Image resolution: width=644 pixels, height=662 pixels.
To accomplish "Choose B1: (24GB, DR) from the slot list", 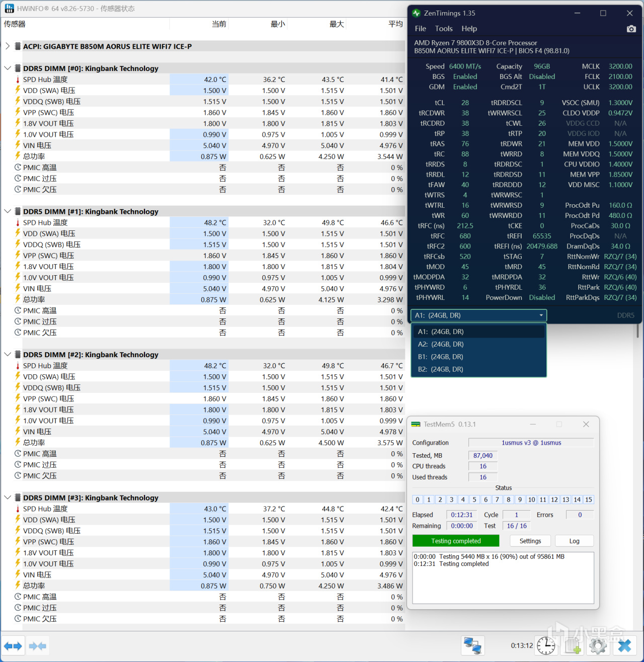I will 478,357.
